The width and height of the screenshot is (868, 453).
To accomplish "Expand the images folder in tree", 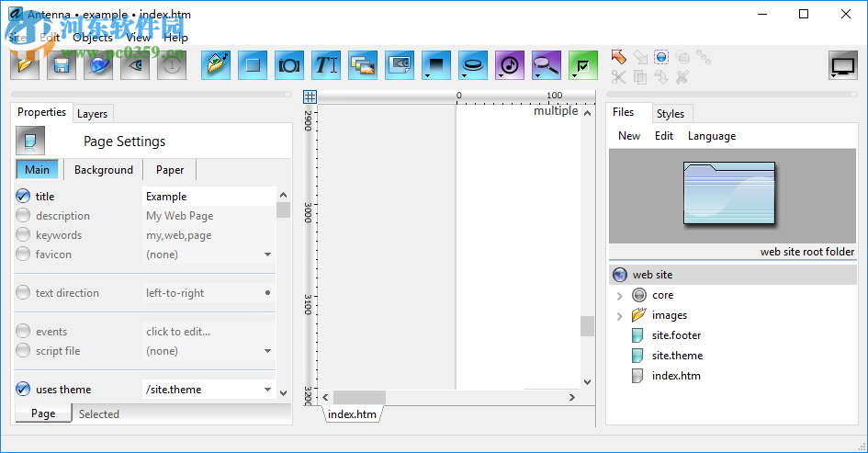I will 619,316.
